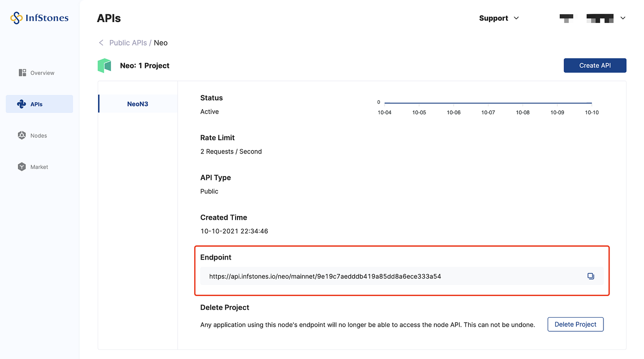The height and width of the screenshot is (359, 644).
Task: Click the Create API button
Action: 595,65
